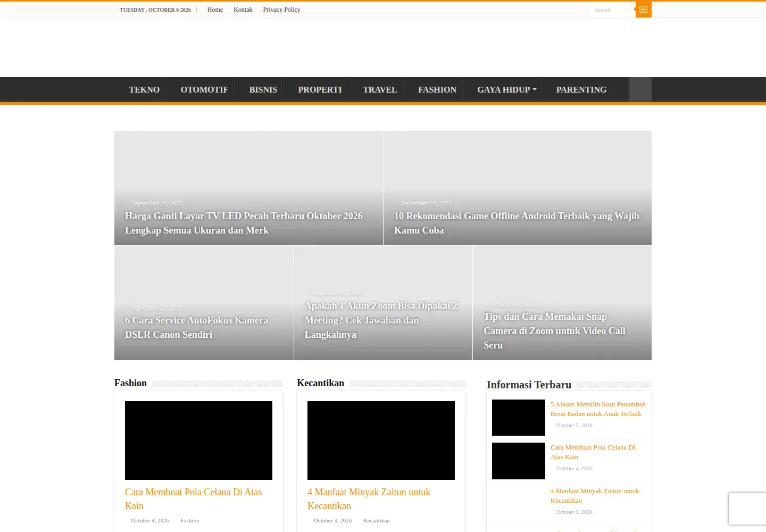Open Apakah 1 Akun Zoom article
The width and height of the screenshot is (766, 532).
click(x=381, y=320)
